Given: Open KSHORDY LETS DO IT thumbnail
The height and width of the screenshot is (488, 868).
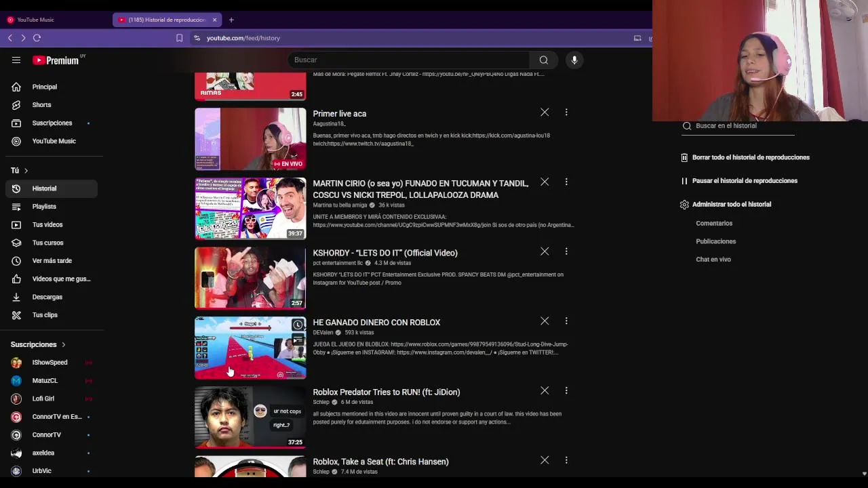Looking at the screenshot, I should click(x=250, y=278).
